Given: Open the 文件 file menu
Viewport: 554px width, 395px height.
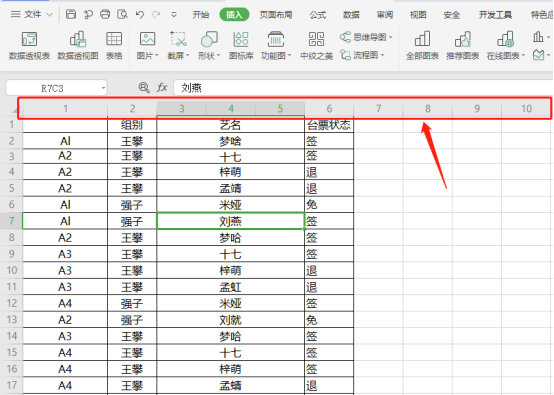Looking at the screenshot, I should tap(31, 14).
